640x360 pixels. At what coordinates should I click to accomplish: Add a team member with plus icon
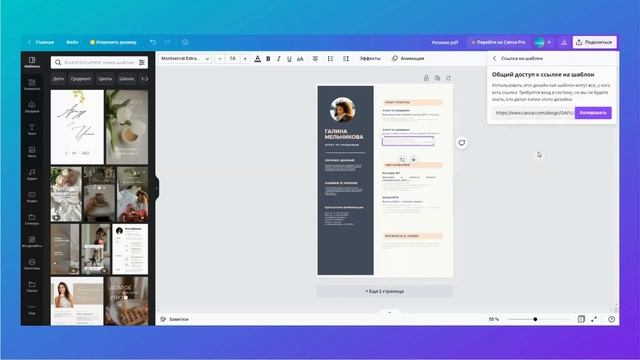coord(549,42)
